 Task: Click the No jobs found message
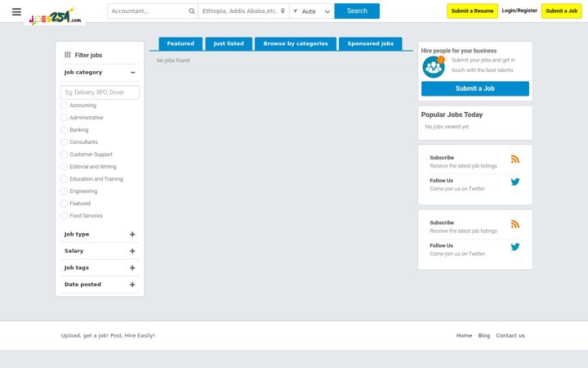pos(174,61)
